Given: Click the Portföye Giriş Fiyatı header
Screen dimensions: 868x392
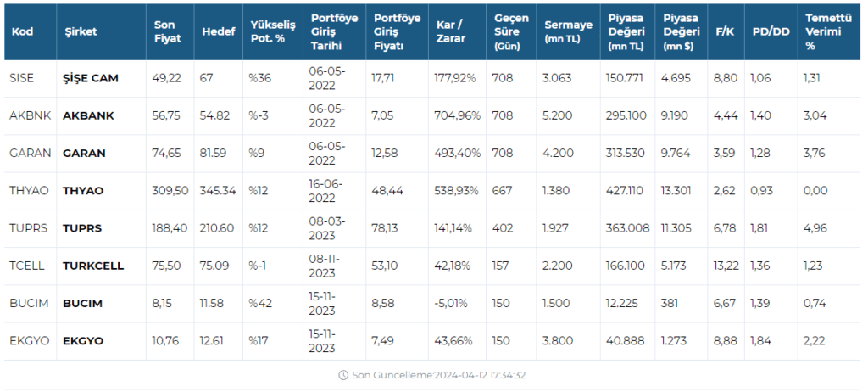Looking at the screenshot, I should click(x=397, y=32).
